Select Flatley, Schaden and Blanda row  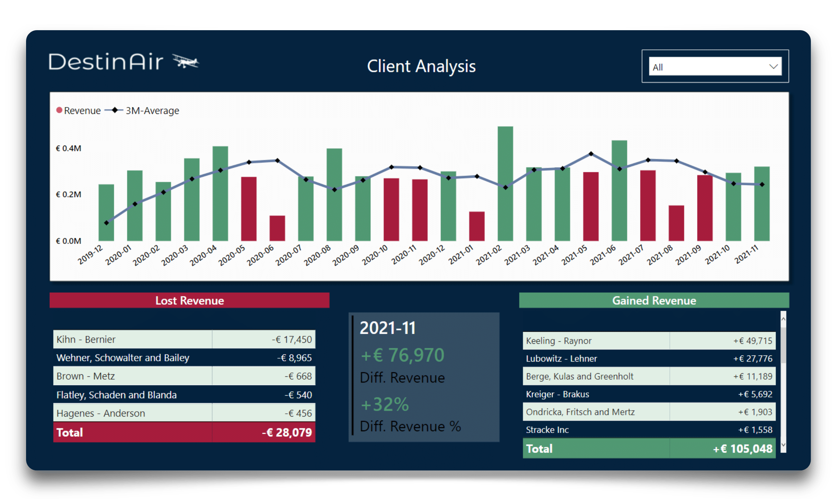click(184, 395)
